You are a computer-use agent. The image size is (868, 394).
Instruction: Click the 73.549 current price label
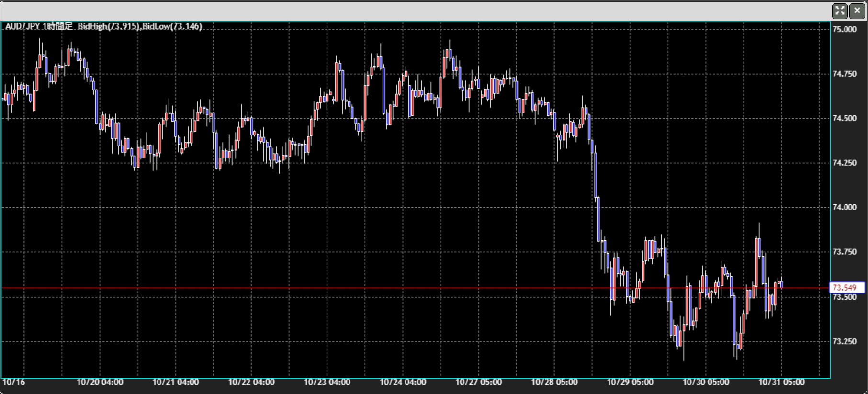(x=846, y=288)
